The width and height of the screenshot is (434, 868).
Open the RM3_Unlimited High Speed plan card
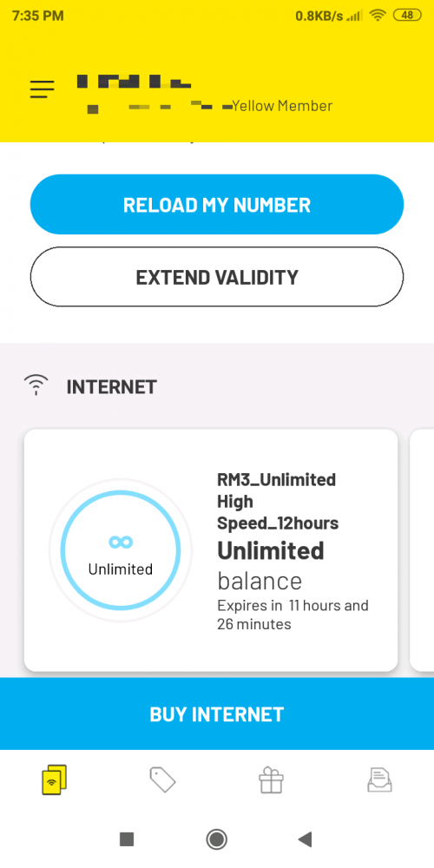tap(211, 550)
